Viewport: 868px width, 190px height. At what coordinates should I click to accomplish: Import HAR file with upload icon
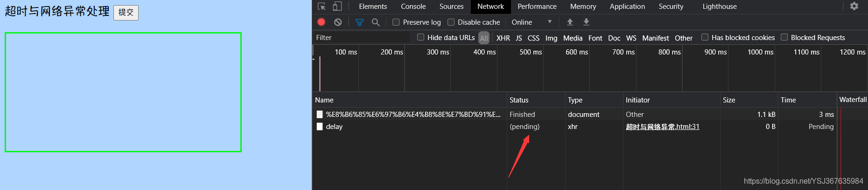[570, 22]
